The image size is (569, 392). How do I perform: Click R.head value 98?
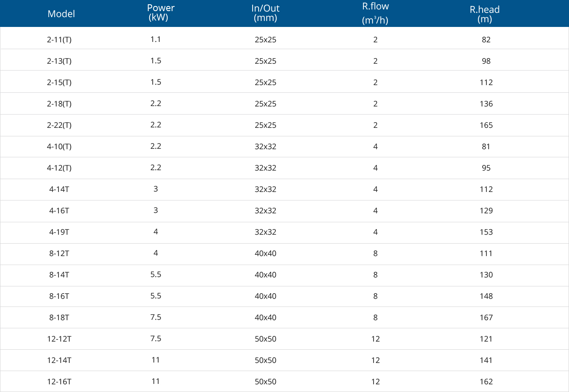[486, 61]
